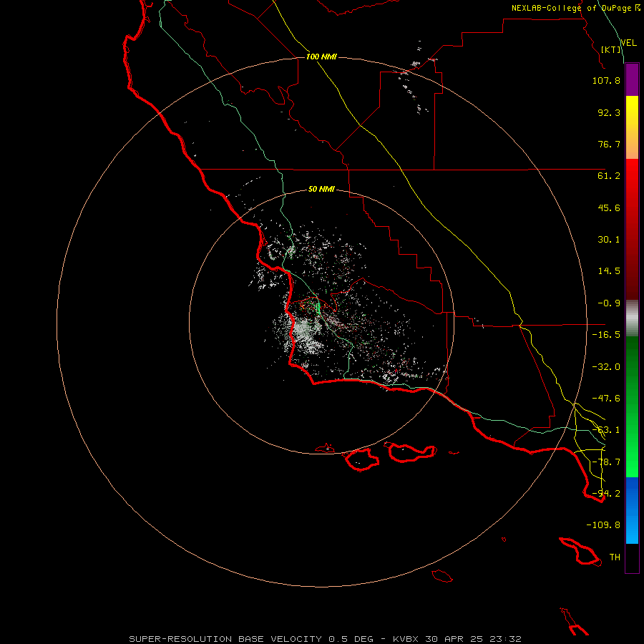The image size is (644, 644).
Task: Select the -32.0 legend value
Action: coord(606,367)
